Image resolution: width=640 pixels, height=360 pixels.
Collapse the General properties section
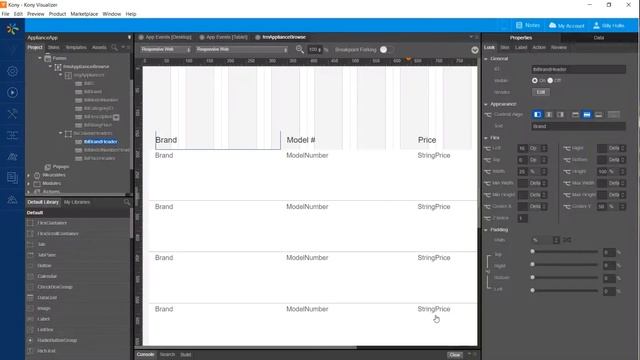point(486,59)
